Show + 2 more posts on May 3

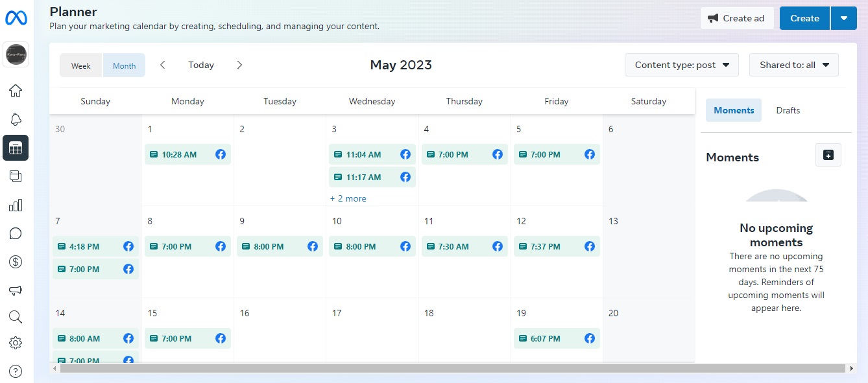[348, 199]
